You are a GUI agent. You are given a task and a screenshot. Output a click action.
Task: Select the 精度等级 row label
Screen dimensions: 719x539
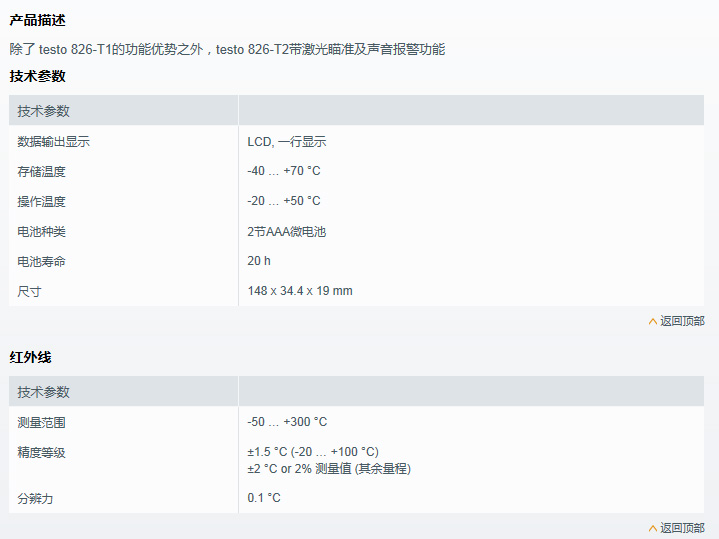[42, 453]
